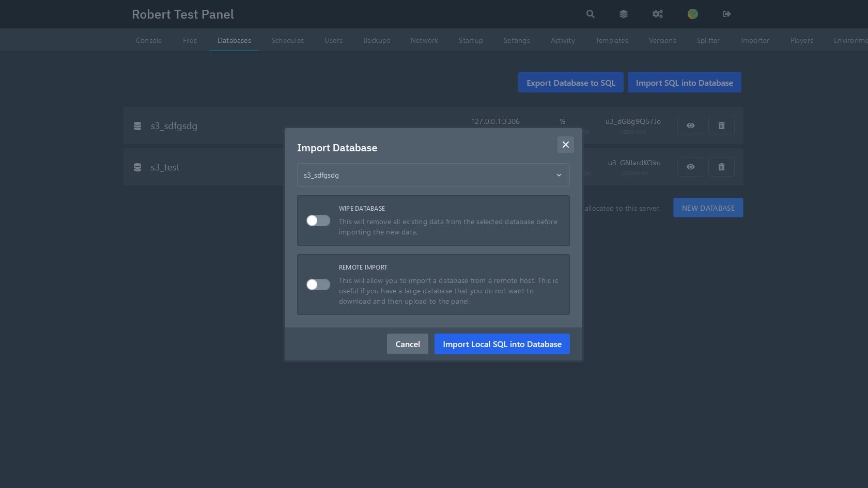The width and height of the screenshot is (868, 488).
Task: Delete the s3_sdfgsdg database with trash icon
Action: coord(721,125)
